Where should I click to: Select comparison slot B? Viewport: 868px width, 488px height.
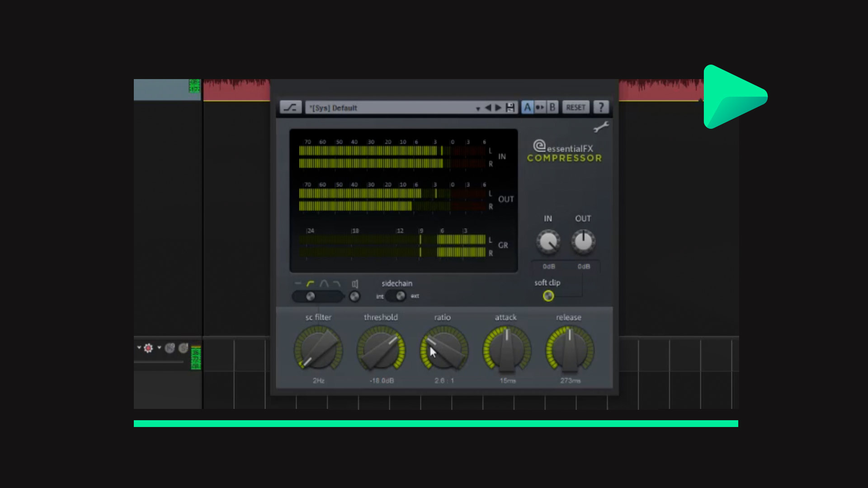click(552, 108)
